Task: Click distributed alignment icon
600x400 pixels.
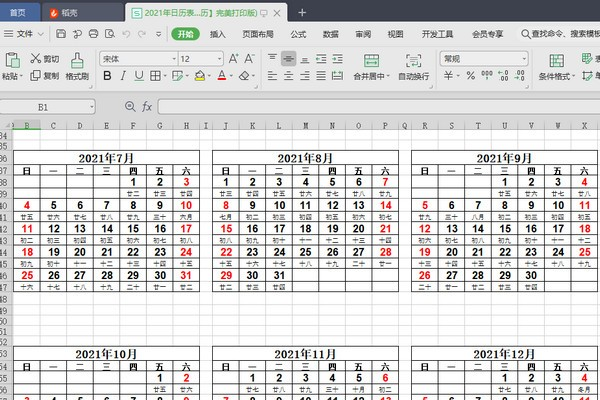Action: [x=337, y=76]
